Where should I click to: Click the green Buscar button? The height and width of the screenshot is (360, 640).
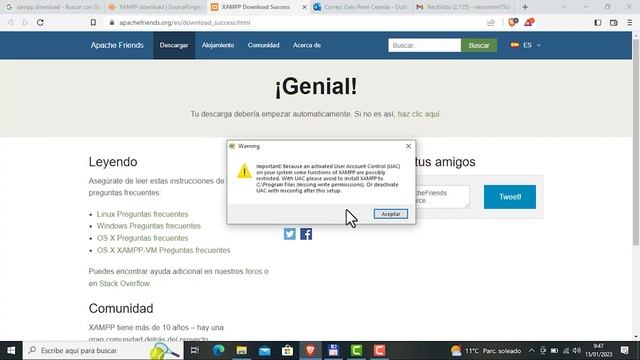[479, 45]
